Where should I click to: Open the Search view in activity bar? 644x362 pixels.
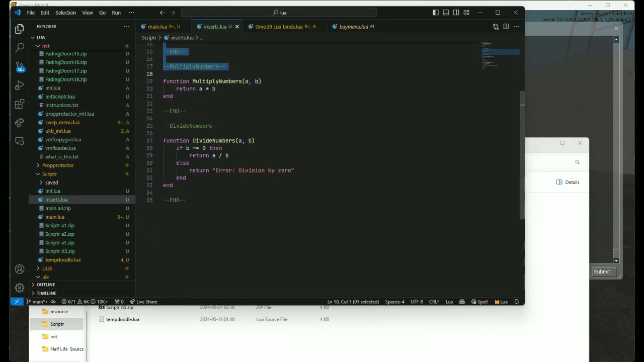click(x=20, y=48)
